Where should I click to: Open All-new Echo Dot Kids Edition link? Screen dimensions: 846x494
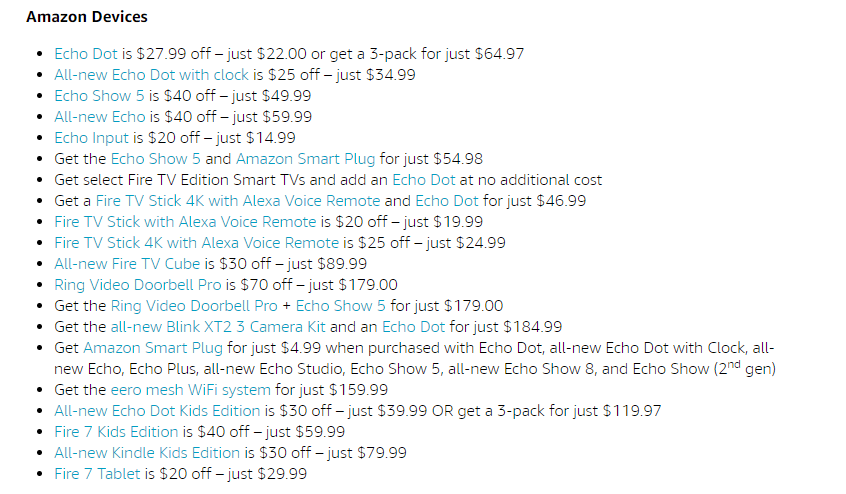(157, 411)
